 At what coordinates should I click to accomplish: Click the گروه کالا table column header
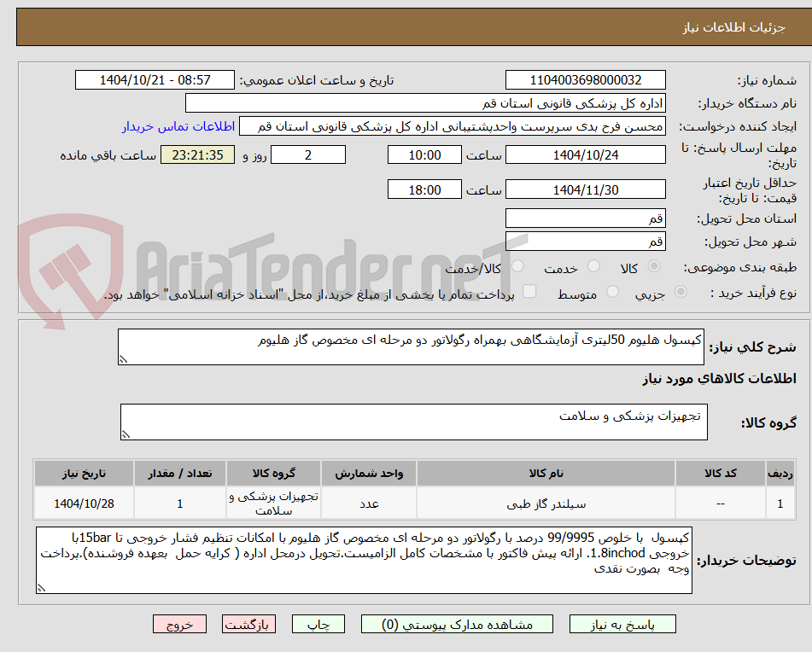(x=273, y=473)
